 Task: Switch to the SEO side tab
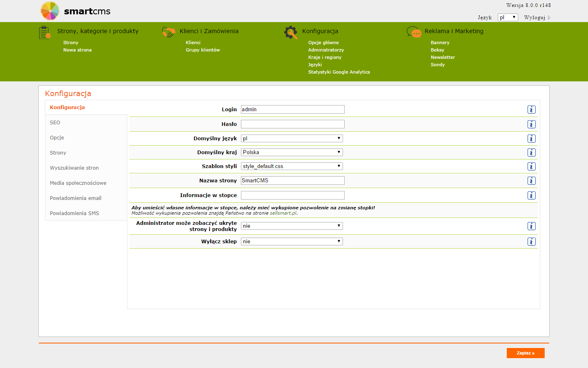tap(86, 123)
